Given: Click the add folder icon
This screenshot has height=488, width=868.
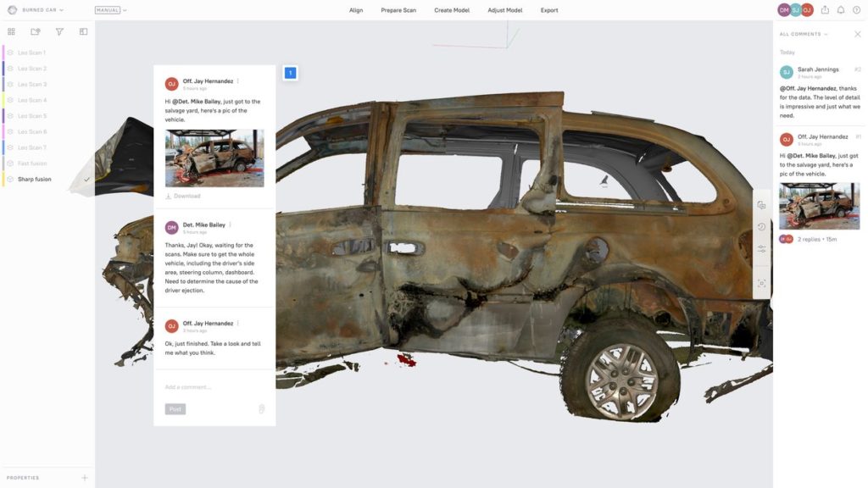Looking at the screenshot, I should tap(36, 31).
